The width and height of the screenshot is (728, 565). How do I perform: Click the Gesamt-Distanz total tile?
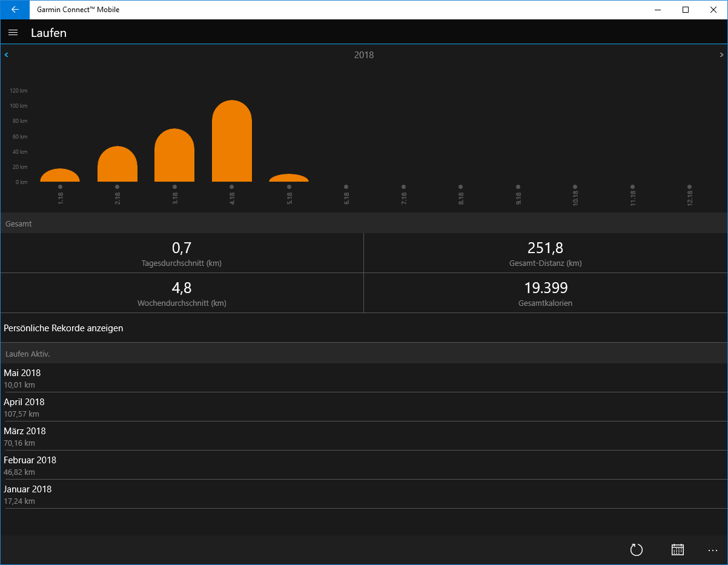coord(546,253)
